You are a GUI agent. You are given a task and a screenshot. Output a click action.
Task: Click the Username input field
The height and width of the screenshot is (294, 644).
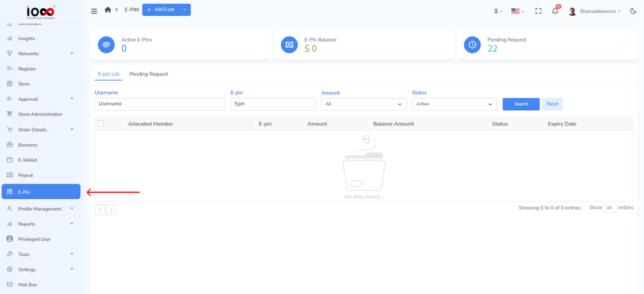(x=160, y=104)
